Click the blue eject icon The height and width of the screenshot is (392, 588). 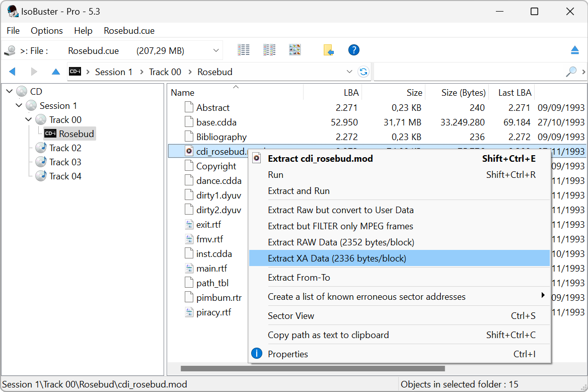point(574,50)
